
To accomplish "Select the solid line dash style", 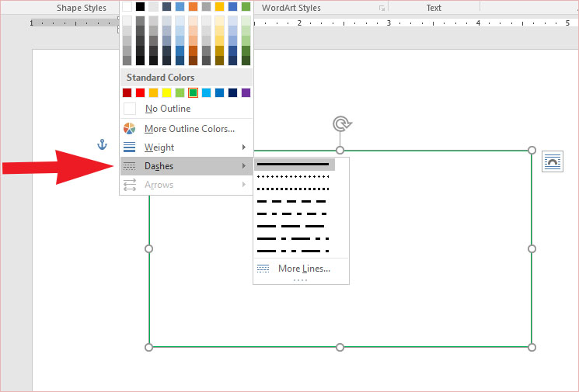I will [x=295, y=165].
